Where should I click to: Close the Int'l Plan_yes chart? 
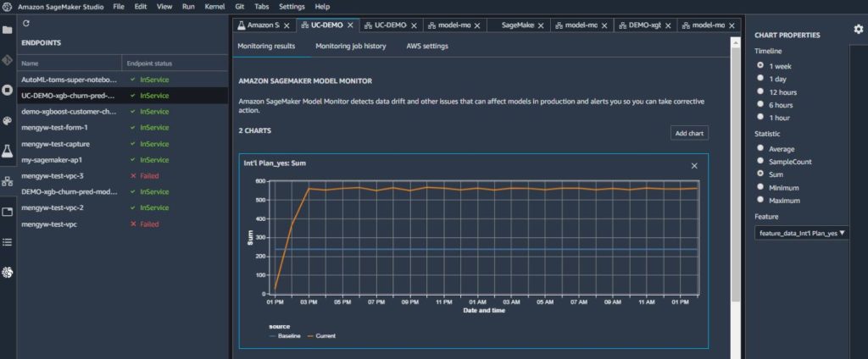click(x=694, y=165)
